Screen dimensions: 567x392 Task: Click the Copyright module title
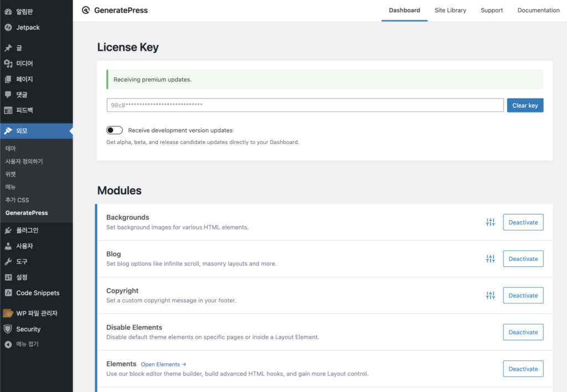tap(122, 291)
